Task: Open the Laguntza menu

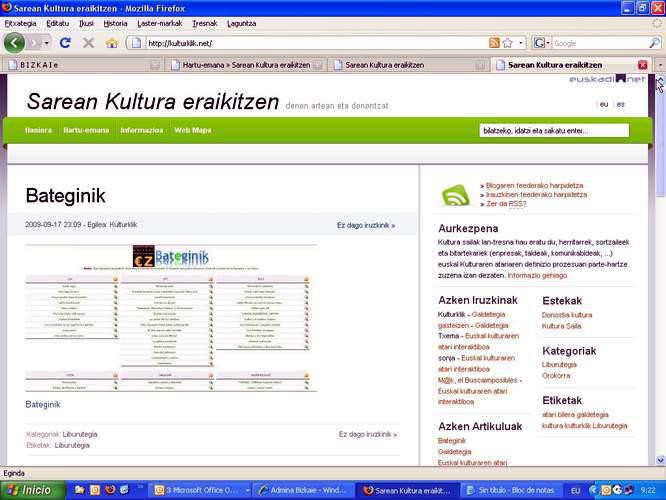Action: coord(241,24)
